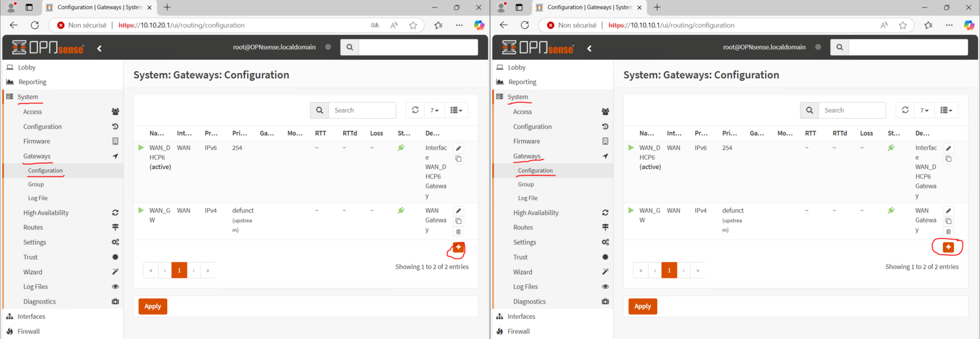Toggle WAN_GW enabled play icon on 10.10.20.1
The height and width of the screenshot is (339, 980).
click(x=141, y=210)
